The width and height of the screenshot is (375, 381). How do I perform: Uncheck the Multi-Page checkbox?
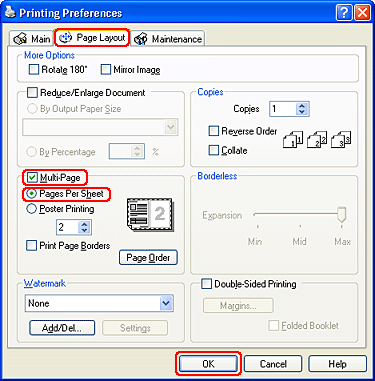click(32, 178)
